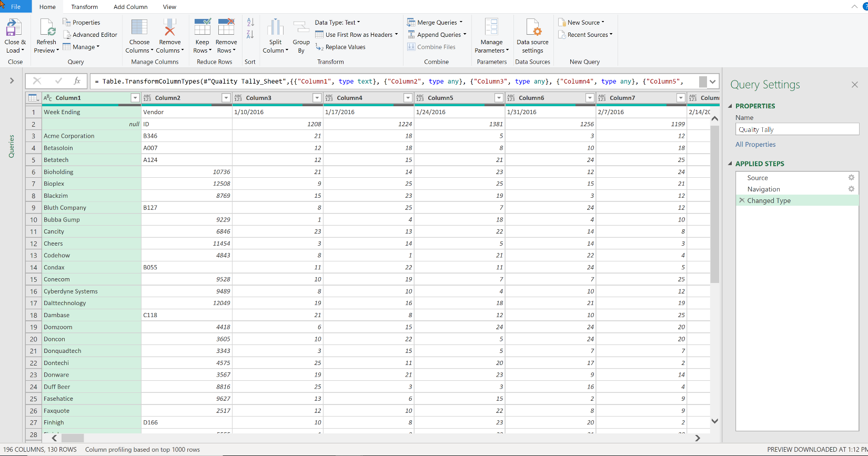Select the Navigation applied step
Viewport: 868px width, 456px height.
(x=797, y=189)
